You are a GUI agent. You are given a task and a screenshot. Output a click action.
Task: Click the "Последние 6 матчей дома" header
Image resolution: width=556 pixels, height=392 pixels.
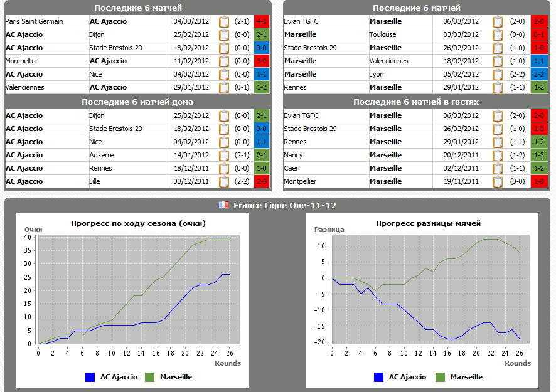137,102
